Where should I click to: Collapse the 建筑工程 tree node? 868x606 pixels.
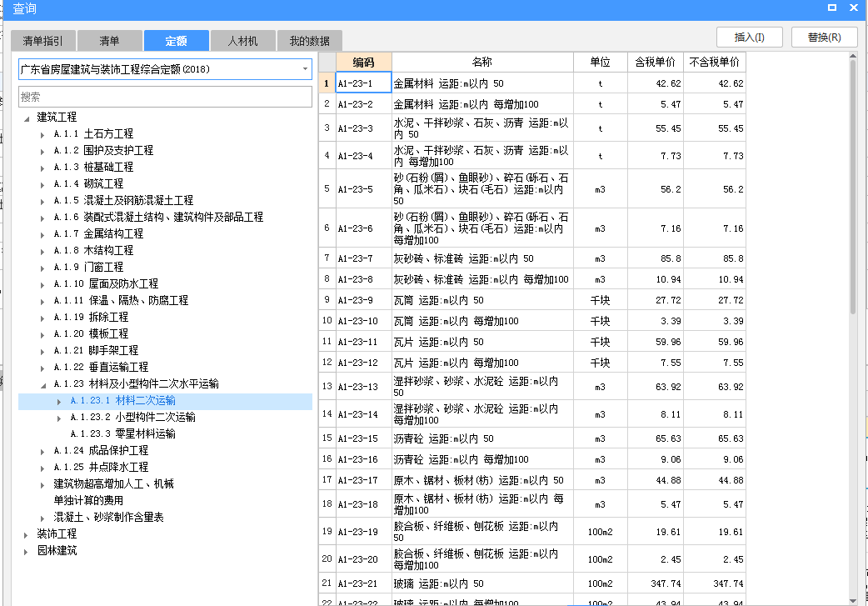click(27, 118)
